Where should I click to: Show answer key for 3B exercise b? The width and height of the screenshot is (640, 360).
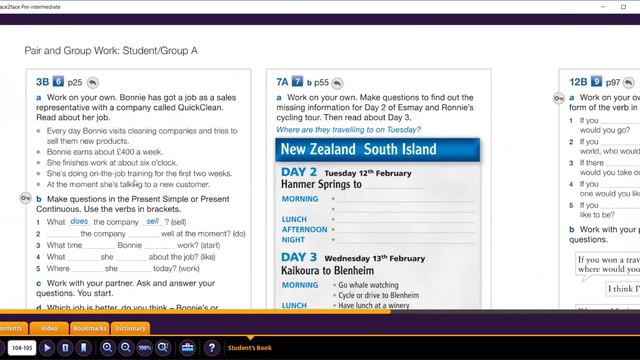pos(25,198)
